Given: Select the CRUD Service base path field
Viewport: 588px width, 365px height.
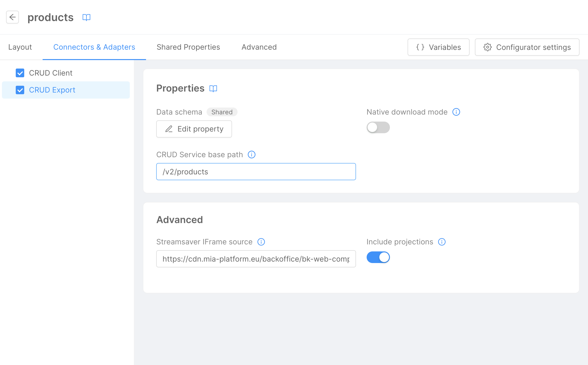Looking at the screenshot, I should tap(256, 171).
